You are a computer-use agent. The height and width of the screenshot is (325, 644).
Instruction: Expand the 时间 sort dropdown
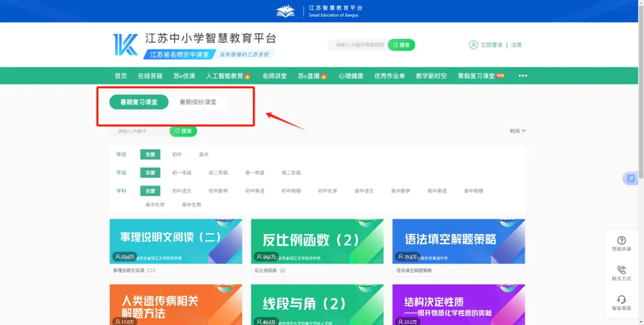(x=517, y=131)
